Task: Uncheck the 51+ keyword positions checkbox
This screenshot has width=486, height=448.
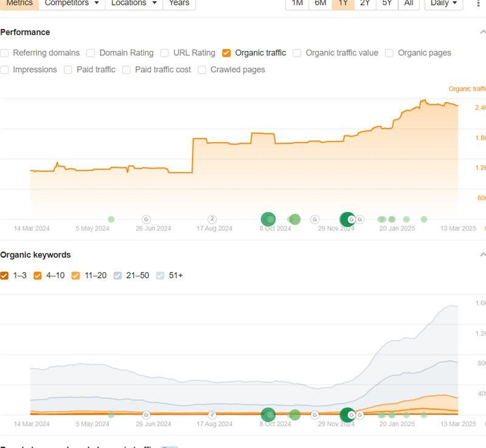Action: tap(160, 276)
